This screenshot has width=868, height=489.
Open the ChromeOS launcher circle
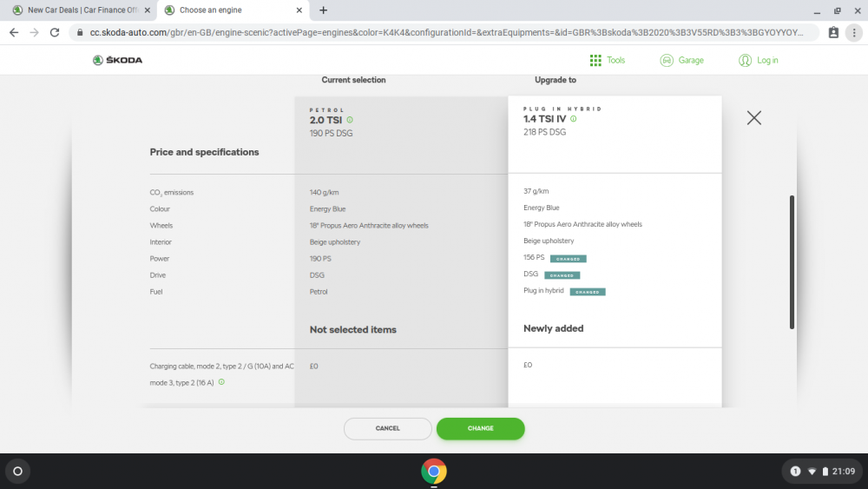[x=17, y=472]
